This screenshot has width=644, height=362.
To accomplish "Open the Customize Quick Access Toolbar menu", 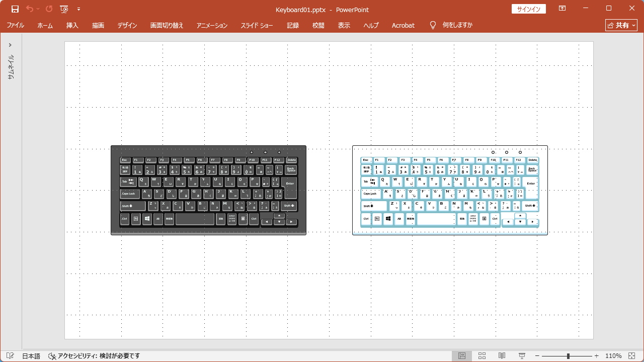I will click(78, 9).
